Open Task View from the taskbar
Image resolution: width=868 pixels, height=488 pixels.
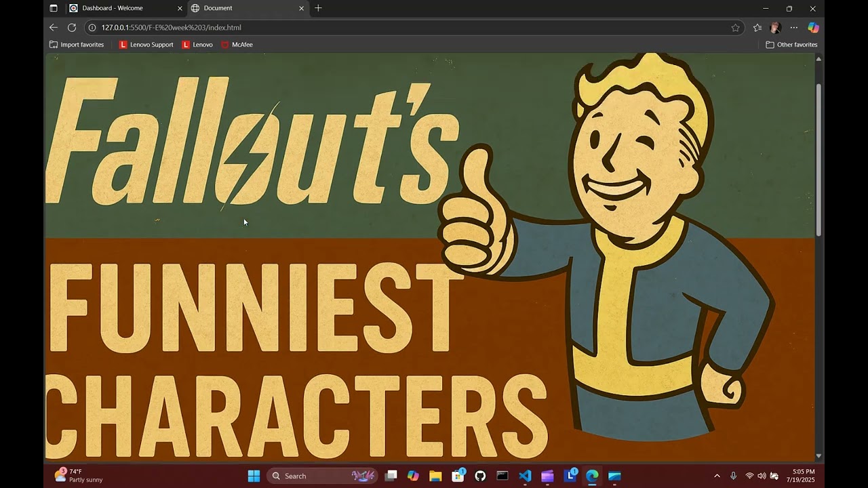pyautogui.click(x=391, y=476)
